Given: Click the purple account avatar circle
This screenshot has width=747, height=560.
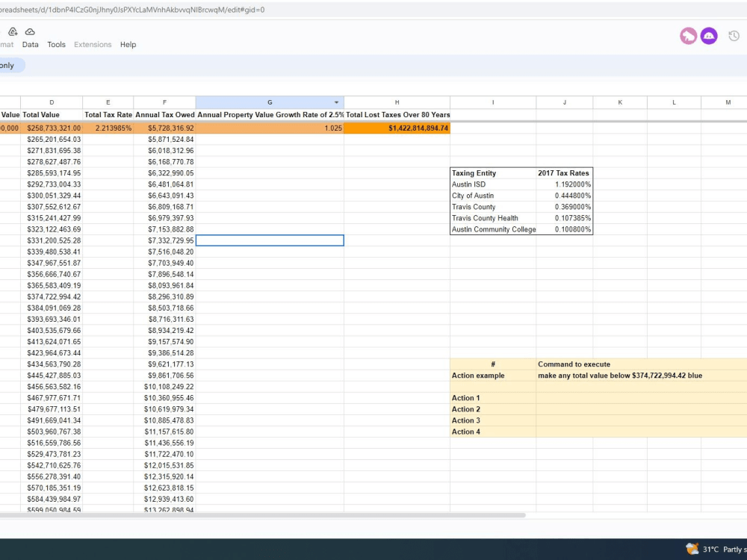Looking at the screenshot, I should 709,35.
